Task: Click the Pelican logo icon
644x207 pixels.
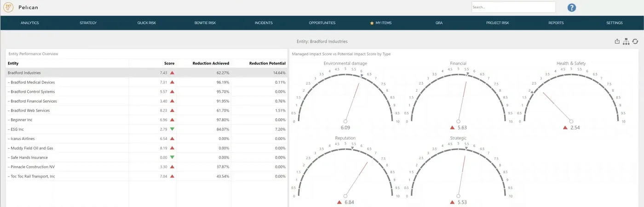Action: [8, 7]
